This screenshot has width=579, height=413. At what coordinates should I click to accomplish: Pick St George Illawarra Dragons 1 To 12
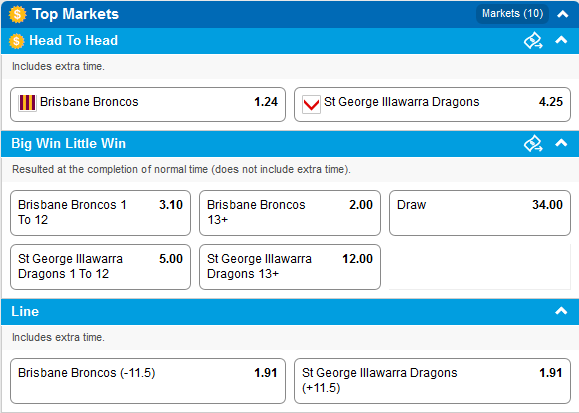point(100,267)
